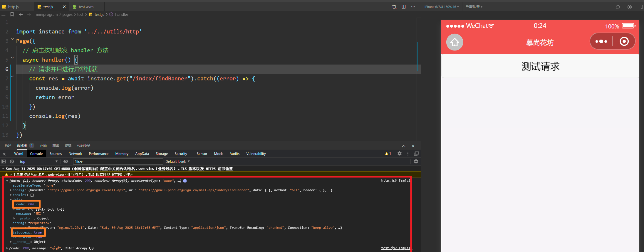Click the pages breadcrumb segment
The image size is (644, 252).
coord(67,14)
